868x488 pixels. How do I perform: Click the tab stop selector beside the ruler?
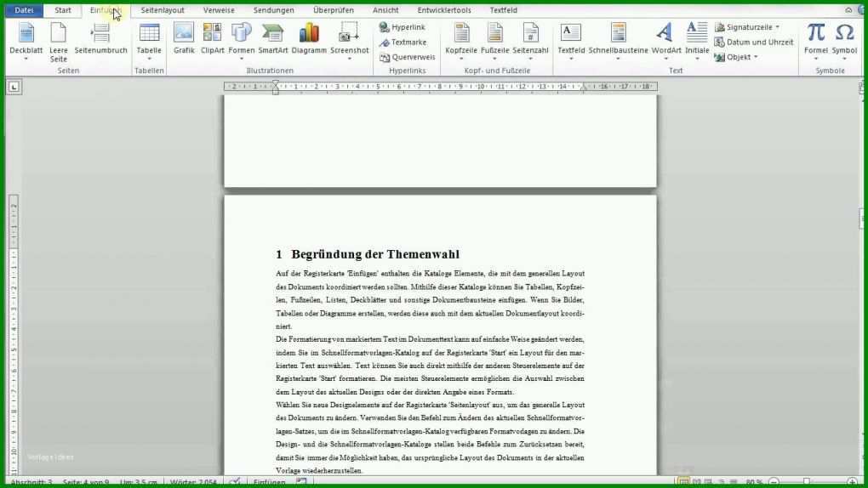[14, 87]
